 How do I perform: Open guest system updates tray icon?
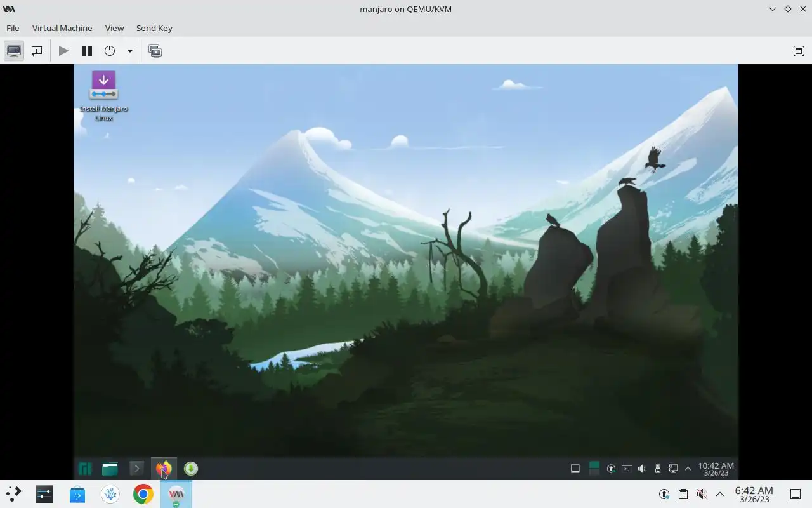pos(611,469)
